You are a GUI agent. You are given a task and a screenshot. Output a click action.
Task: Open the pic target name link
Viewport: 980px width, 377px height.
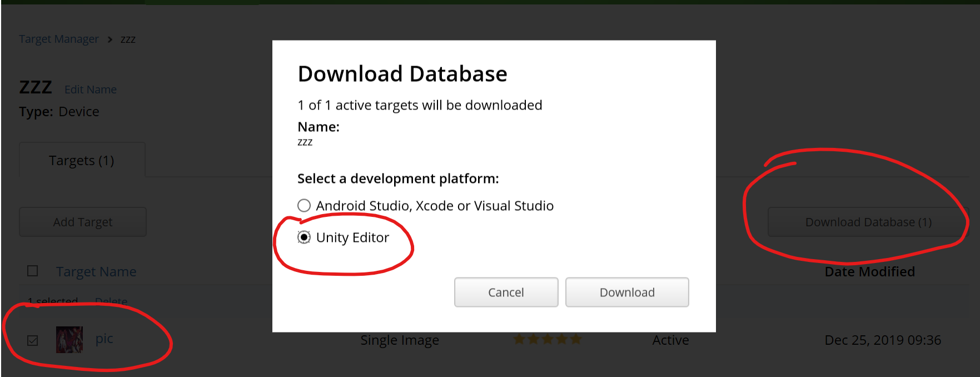pos(104,339)
